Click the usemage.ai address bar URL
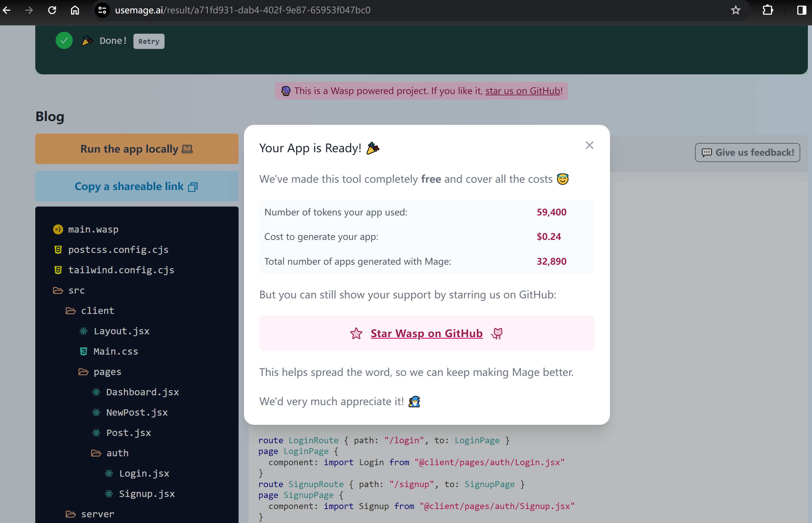Screen dimensions: 812x523 click(243, 10)
